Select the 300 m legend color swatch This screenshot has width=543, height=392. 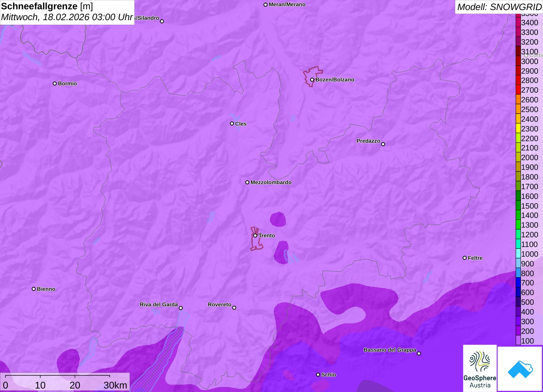coord(518,321)
